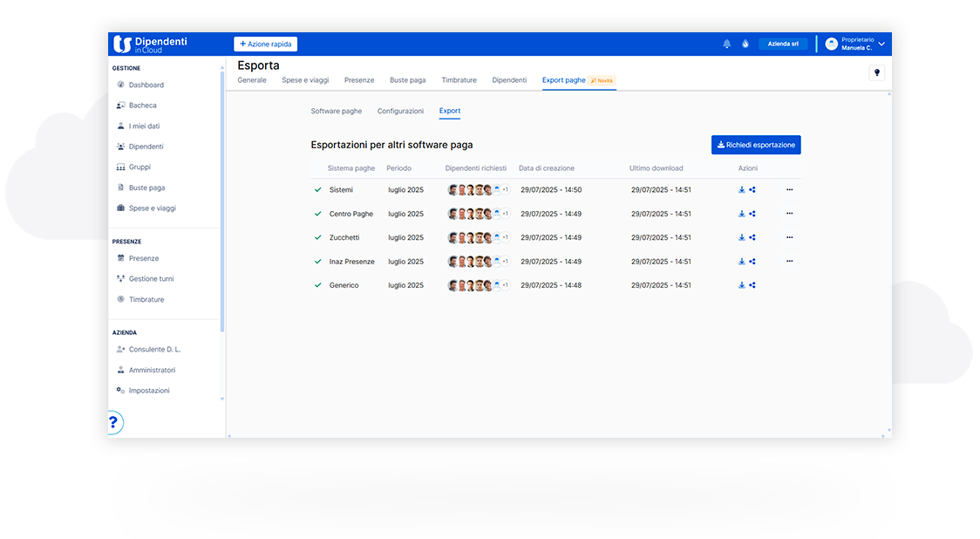Screen dimensions: 980x539
Task: Select the Azienda srl company button
Action: tap(783, 44)
